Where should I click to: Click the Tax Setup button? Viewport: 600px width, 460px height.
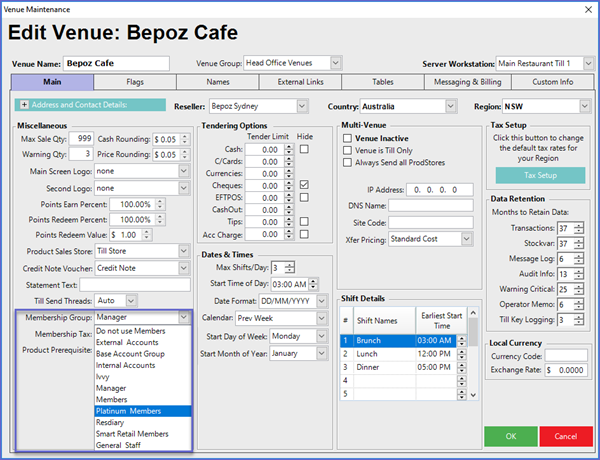click(540, 175)
